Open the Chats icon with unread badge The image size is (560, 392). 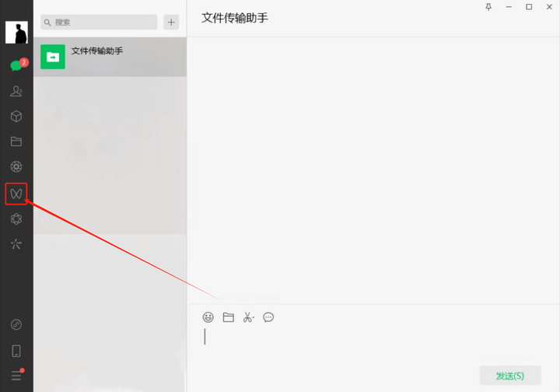click(16, 65)
